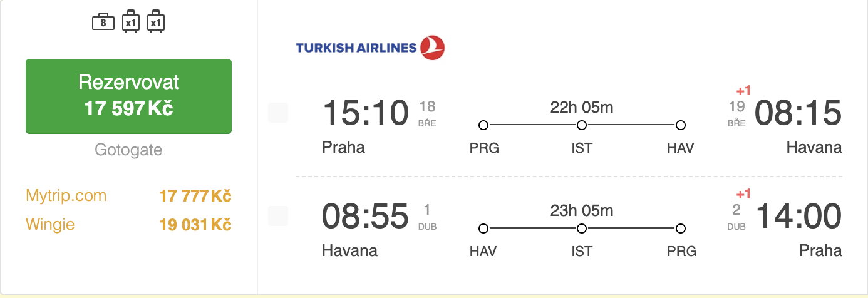The image size is (868, 298).
Task: Click the PRG destination dot on return route
Action: 681,229
